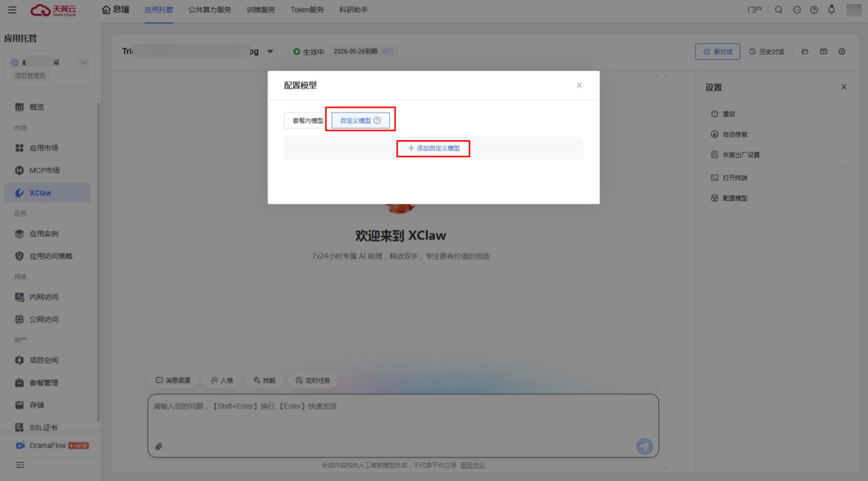Viewport: 868px width, 481px height.
Task: Open 套餐管理 in the sidebar
Action: pos(47,383)
